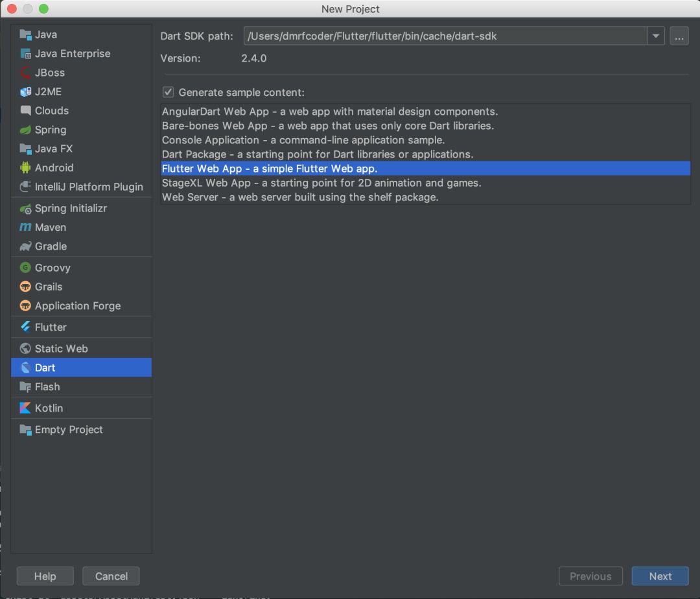Select AngularDart Web App template
Viewport: 700px width, 599px height.
[425, 112]
